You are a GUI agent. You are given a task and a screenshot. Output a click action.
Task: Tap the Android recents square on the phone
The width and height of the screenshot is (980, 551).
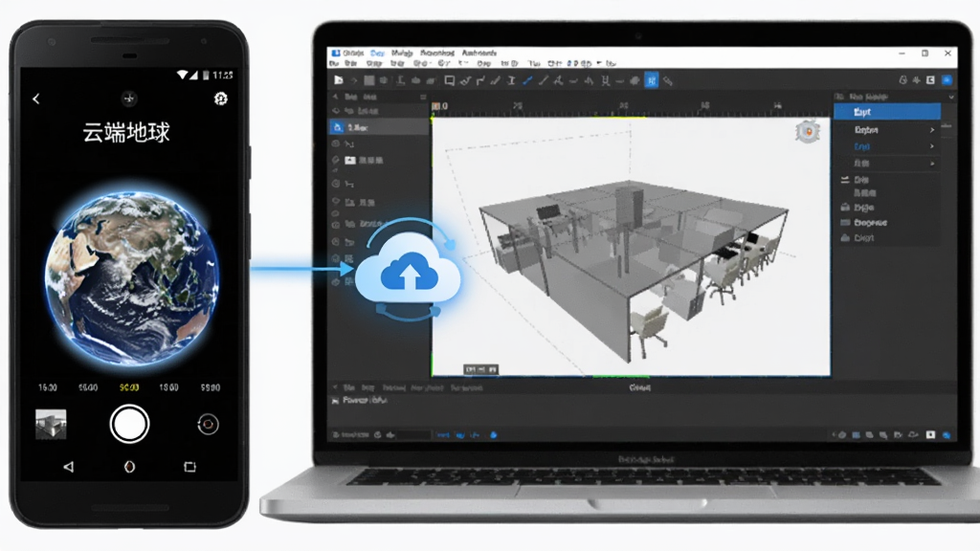[190, 467]
